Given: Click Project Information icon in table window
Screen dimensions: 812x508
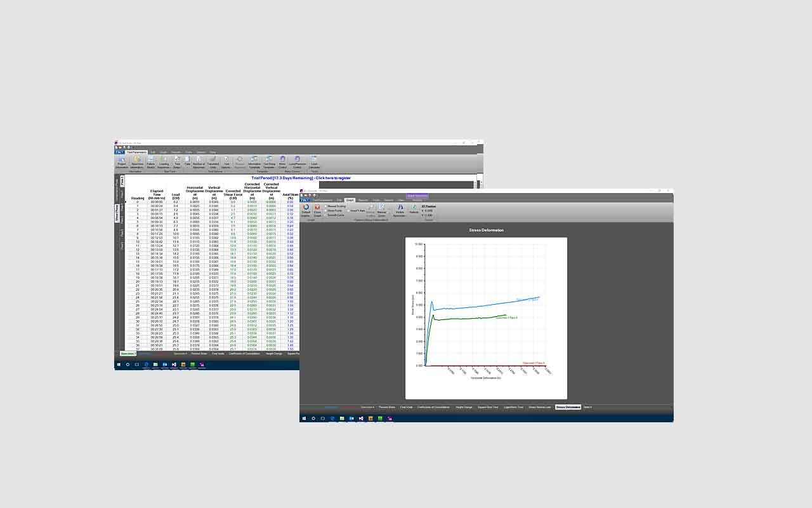Looking at the screenshot, I should tap(121, 161).
